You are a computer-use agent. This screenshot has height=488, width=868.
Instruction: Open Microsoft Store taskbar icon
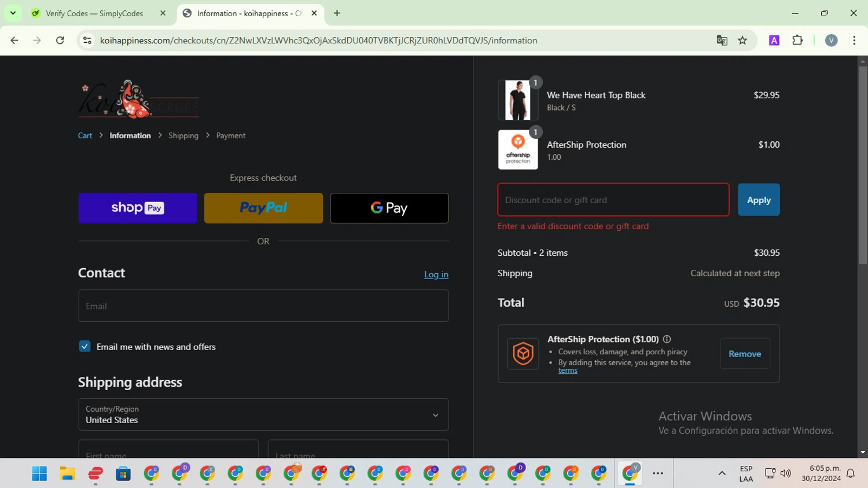coord(123,474)
